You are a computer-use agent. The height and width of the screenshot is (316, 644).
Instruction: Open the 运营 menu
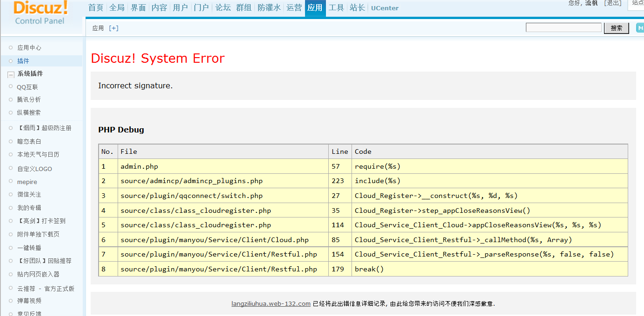point(294,7)
